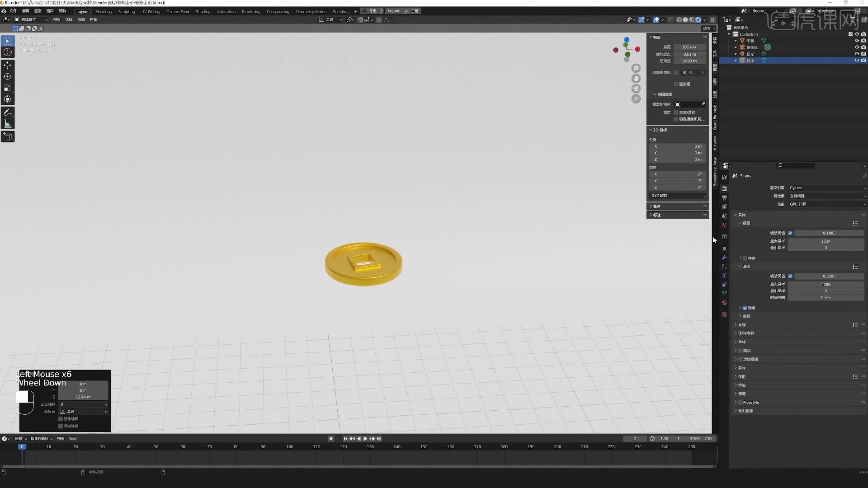
Task: Play the timeline animation
Action: (365, 439)
